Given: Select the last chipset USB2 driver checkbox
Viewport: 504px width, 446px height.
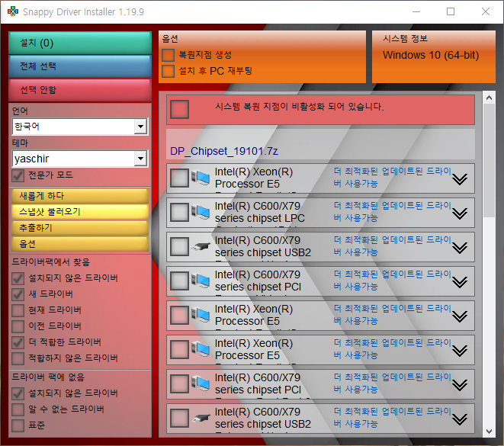Looking at the screenshot, I should (x=179, y=418).
